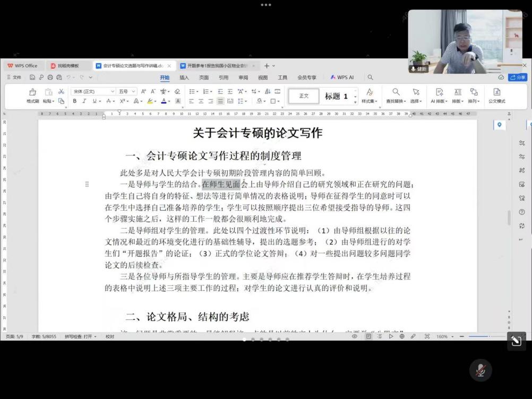Open the 审阅 ribbon tab

[x=243, y=77]
